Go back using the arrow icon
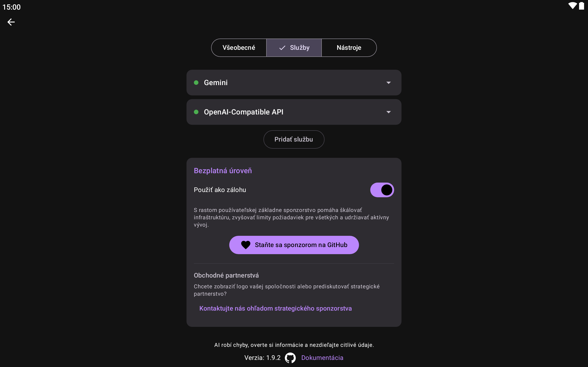Viewport: 588px width, 367px height. [x=11, y=22]
